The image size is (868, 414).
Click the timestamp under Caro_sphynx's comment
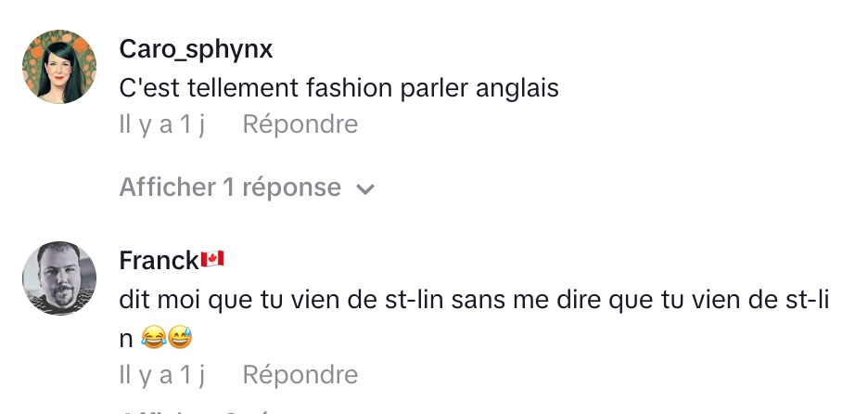coord(161,124)
